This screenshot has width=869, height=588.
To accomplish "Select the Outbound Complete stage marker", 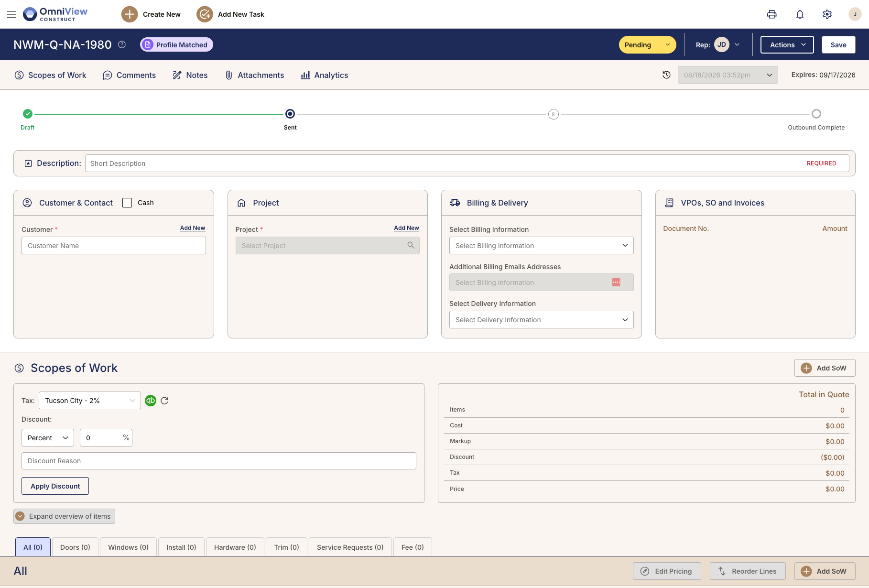I will [x=816, y=114].
